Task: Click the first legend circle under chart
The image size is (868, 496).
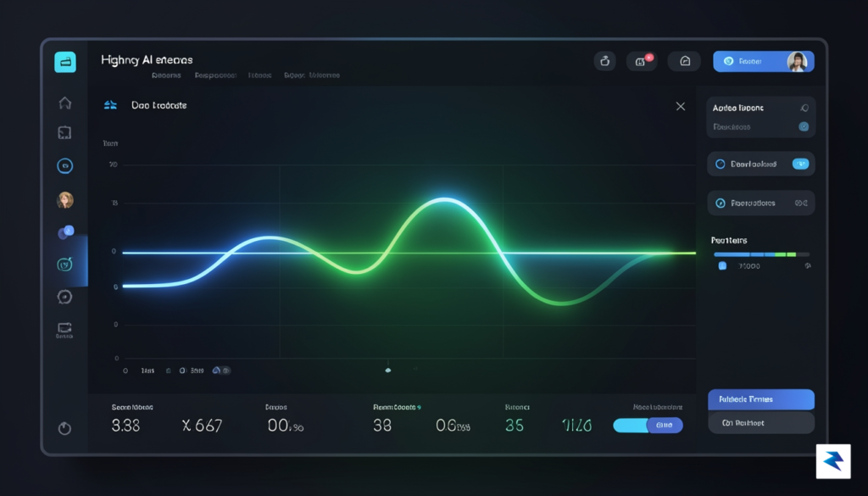Action: click(125, 371)
